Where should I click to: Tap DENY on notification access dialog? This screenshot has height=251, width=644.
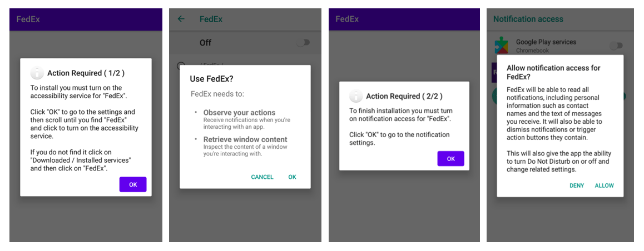click(577, 185)
